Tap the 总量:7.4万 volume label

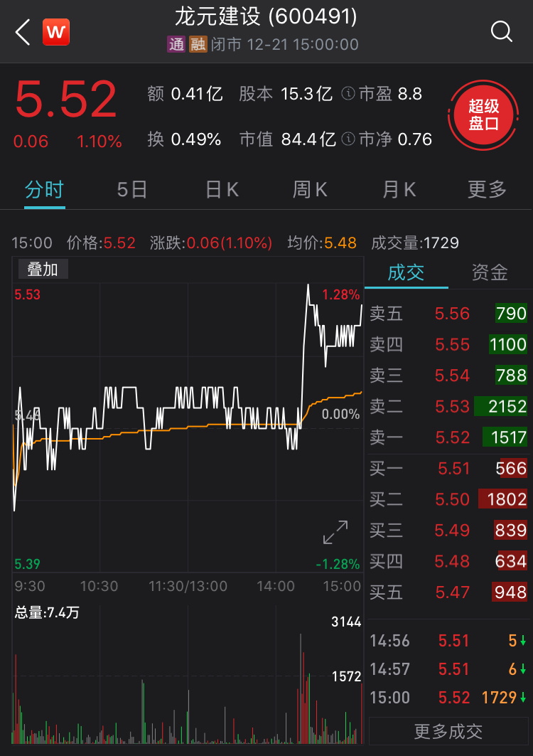47,612
